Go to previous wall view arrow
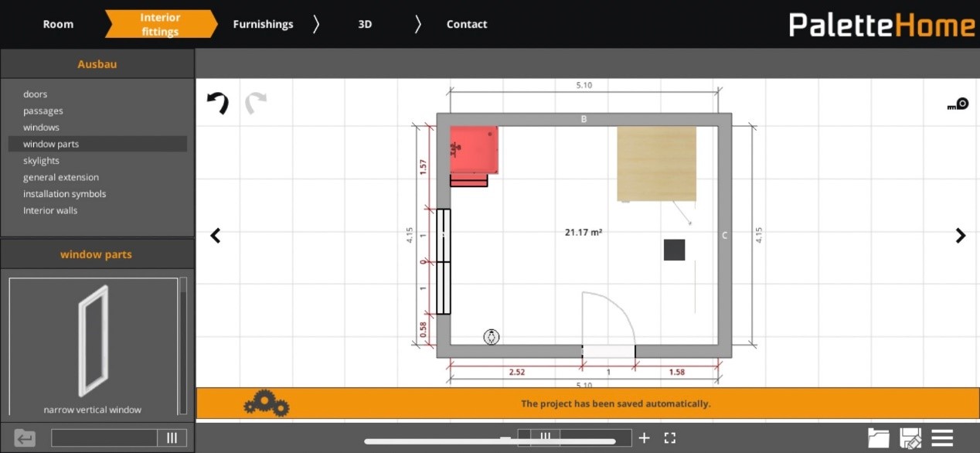This screenshot has width=980, height=453. (x=216, y=236)
